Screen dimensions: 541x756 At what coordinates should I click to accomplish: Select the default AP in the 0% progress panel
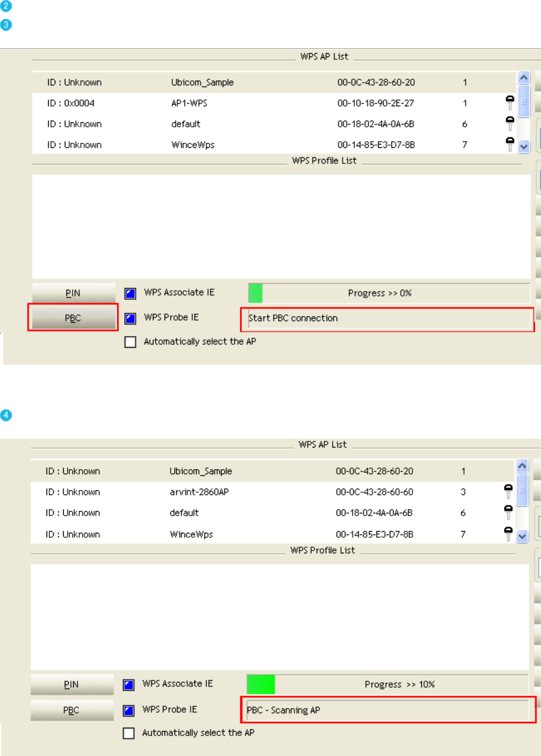(274, 124)
